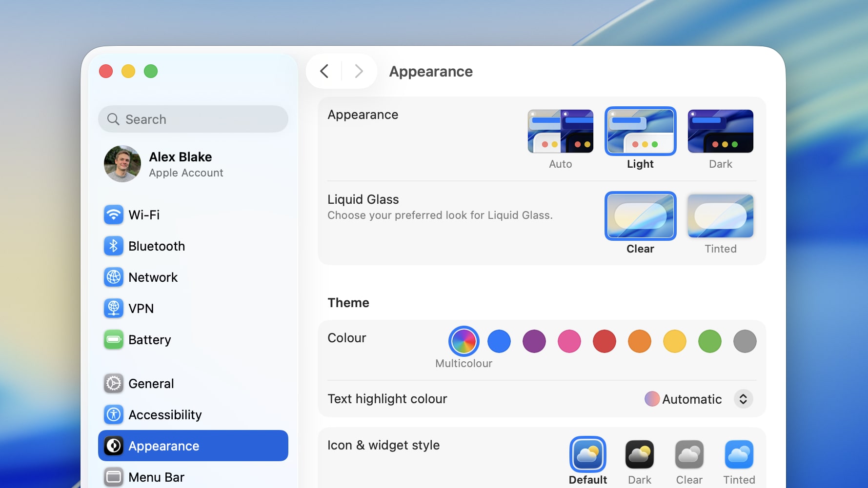Select the Tinted Liquid Glass look
Image resolution: width=868 pixels, height=488 pixels.
coord(720,216)
